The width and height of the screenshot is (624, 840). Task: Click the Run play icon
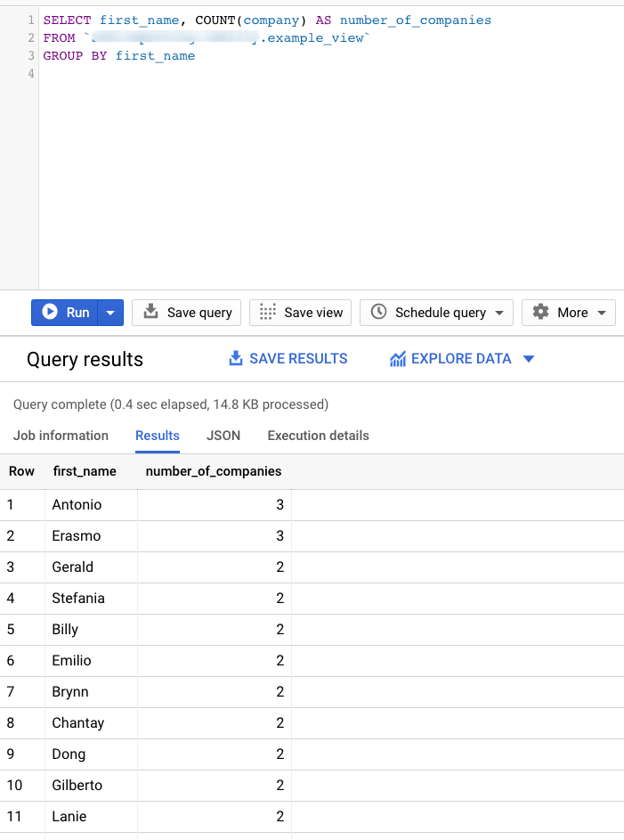tap(50, 312)
